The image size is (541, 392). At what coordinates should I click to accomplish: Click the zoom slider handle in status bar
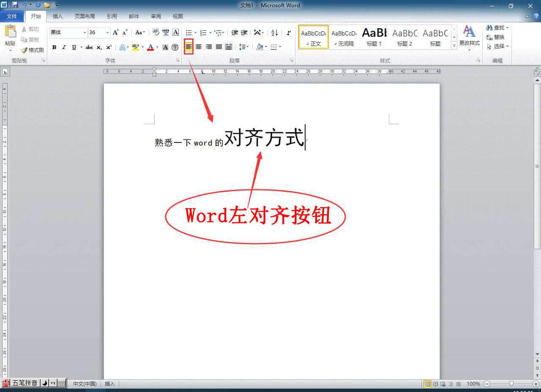511,384
